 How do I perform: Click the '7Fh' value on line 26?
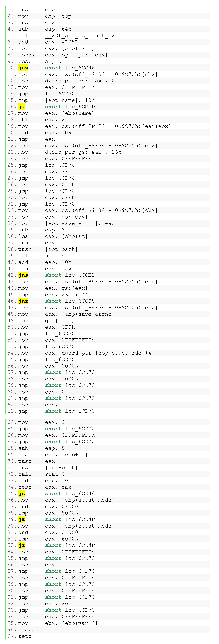pyautogui.click(x=66, y=171)
